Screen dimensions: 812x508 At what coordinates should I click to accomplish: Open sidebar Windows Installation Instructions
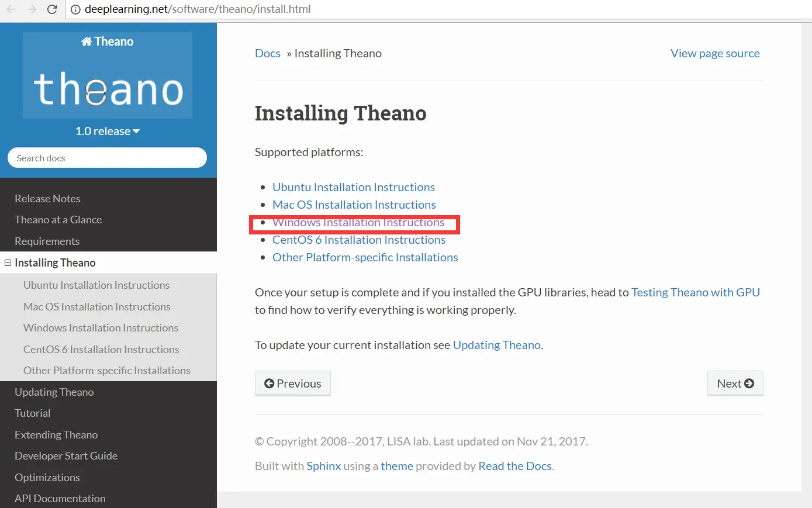[x=101, y=328]
